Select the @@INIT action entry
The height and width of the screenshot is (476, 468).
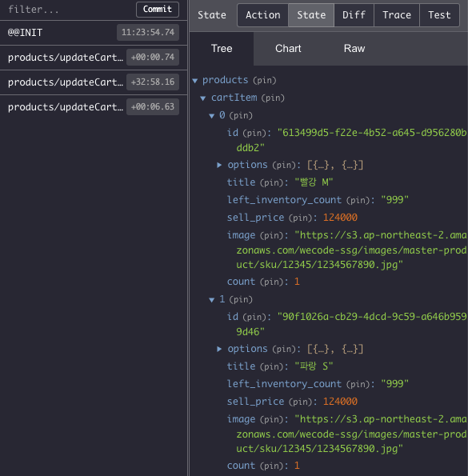[x=94, y=33]
